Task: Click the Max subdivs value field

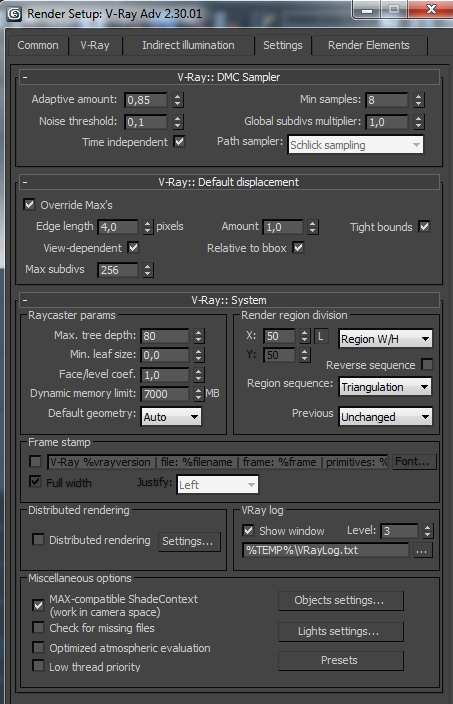Action: 118,270
